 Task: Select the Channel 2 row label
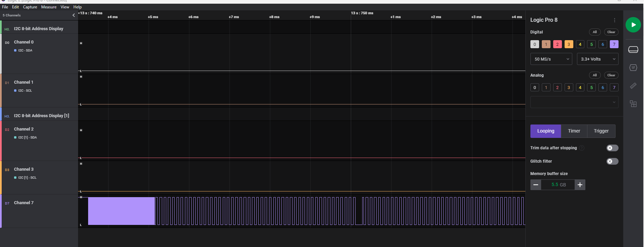23,129
